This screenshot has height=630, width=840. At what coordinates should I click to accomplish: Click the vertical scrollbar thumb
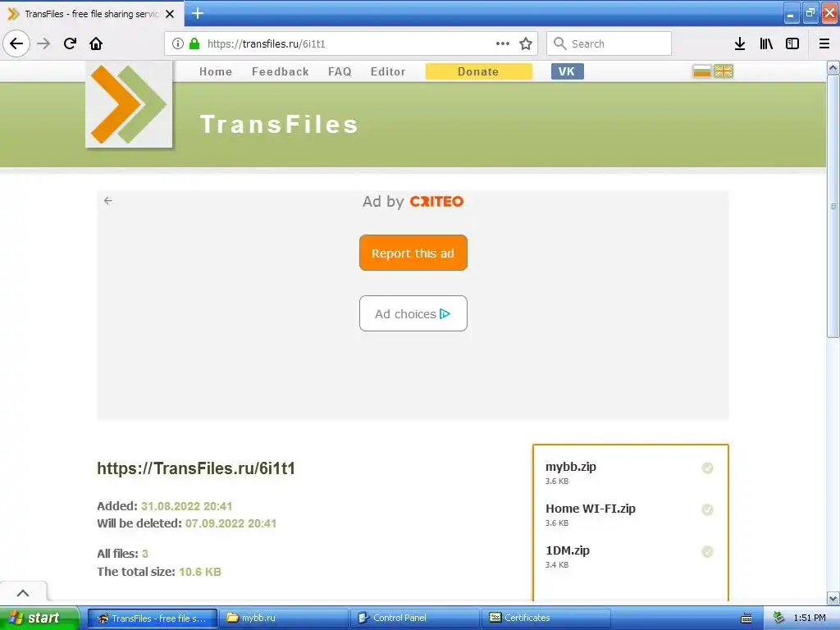pos(833,206)
